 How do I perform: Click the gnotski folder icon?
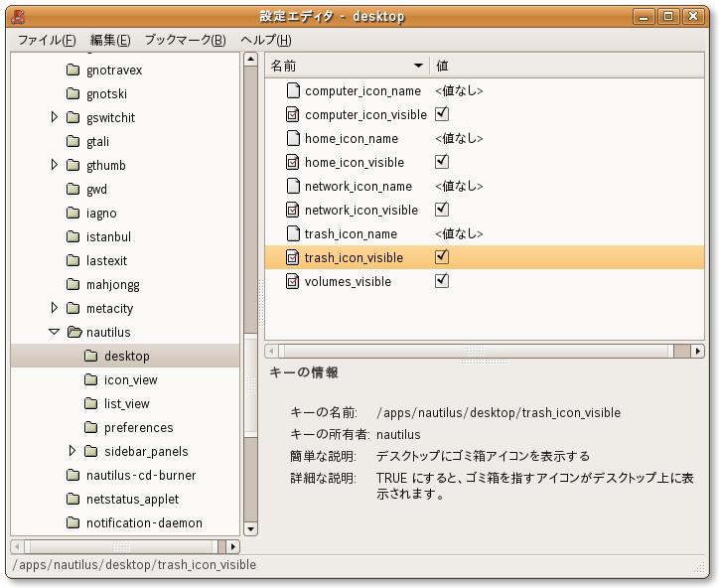click(x=72, y=93)
